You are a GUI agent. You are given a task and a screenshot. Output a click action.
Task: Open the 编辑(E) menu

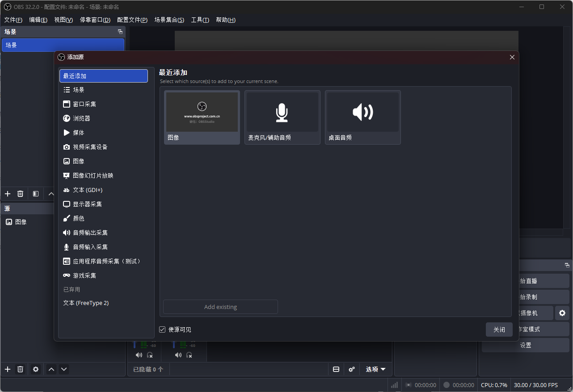(x=38, y=20)
